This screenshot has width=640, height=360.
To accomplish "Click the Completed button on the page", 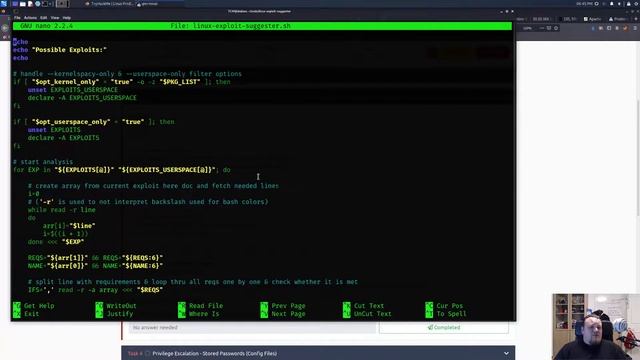I will coord(444,327).
